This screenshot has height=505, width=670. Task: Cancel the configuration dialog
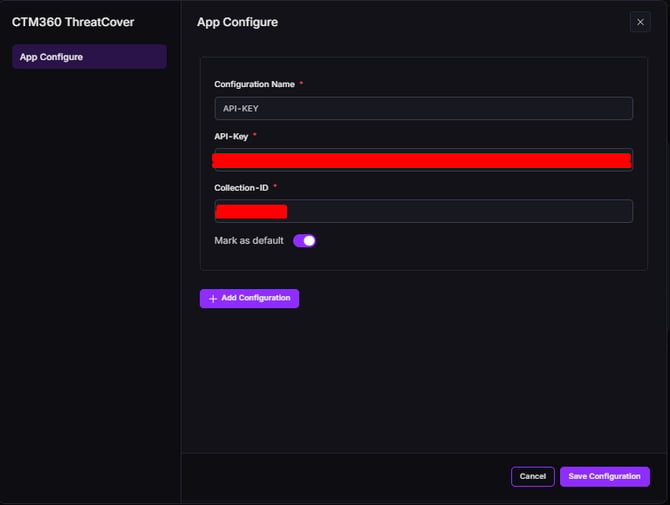(x=532, y=476)
